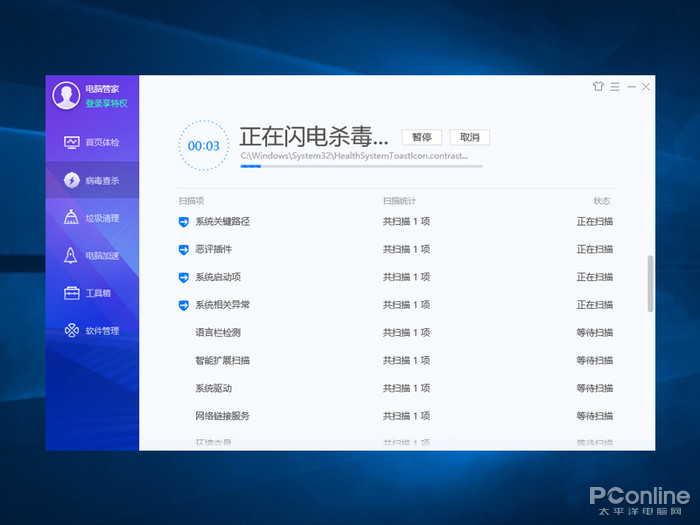700x525 pixels.
Task: Click 正在扫描 status of 系统启动项
Action: (595, 277)
